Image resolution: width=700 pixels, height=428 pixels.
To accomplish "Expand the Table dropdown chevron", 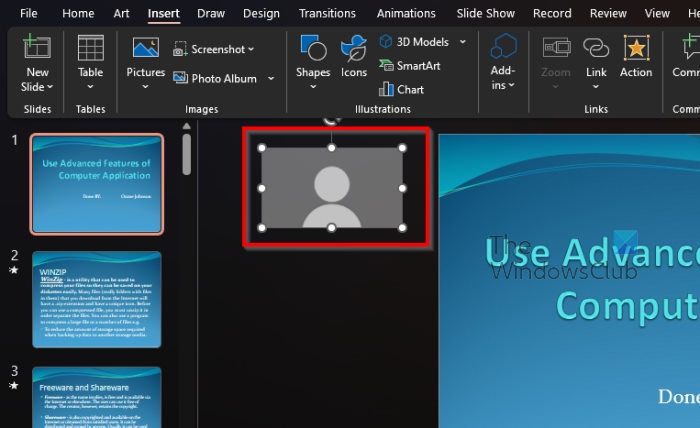I will tap(91, 87).
